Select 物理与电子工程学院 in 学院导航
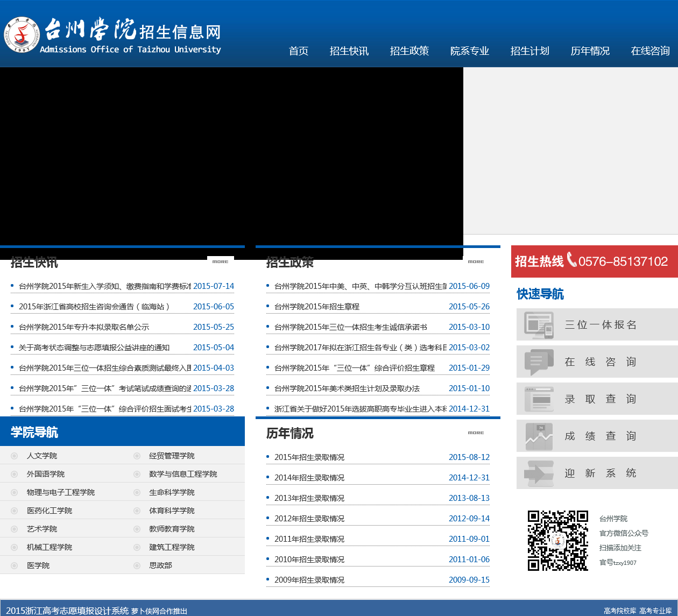 [61, 492]
